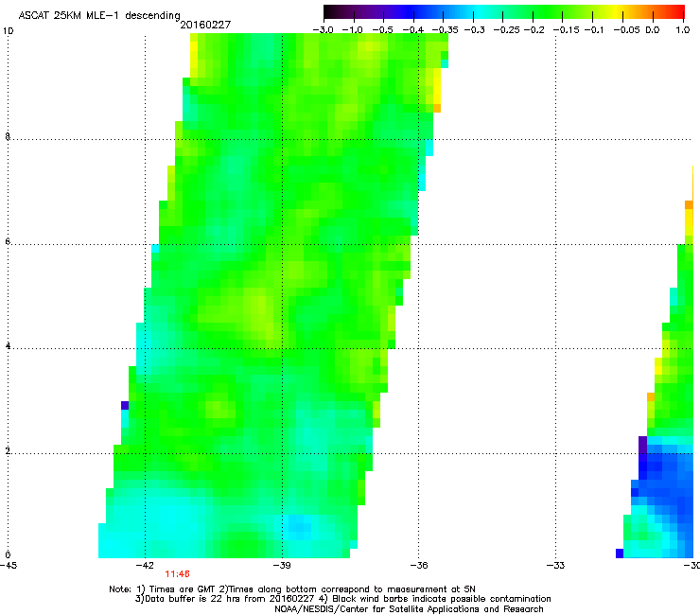Click the latitude axis label "4"
Image resolution: width=700 pixels, height=615 pixels.
coord(8,346)
